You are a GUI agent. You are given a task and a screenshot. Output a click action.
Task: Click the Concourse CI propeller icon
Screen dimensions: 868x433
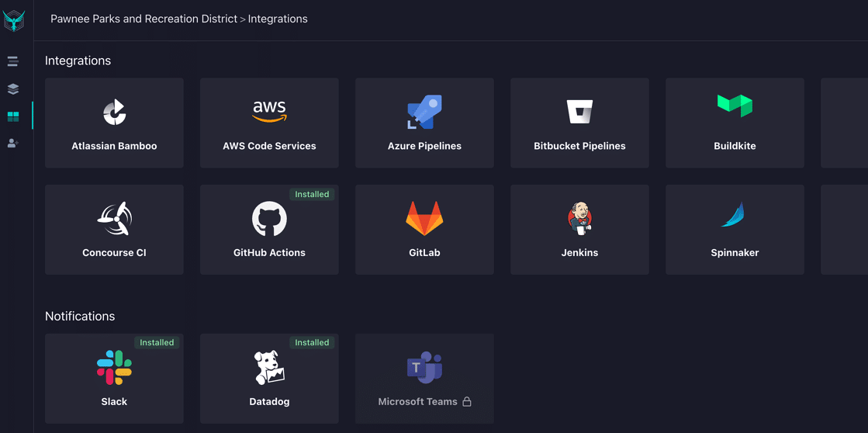coord(115,219)
